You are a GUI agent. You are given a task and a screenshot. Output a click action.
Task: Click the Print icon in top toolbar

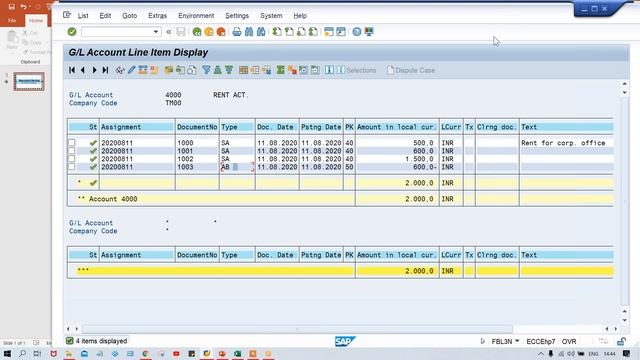tap(237, 31)
